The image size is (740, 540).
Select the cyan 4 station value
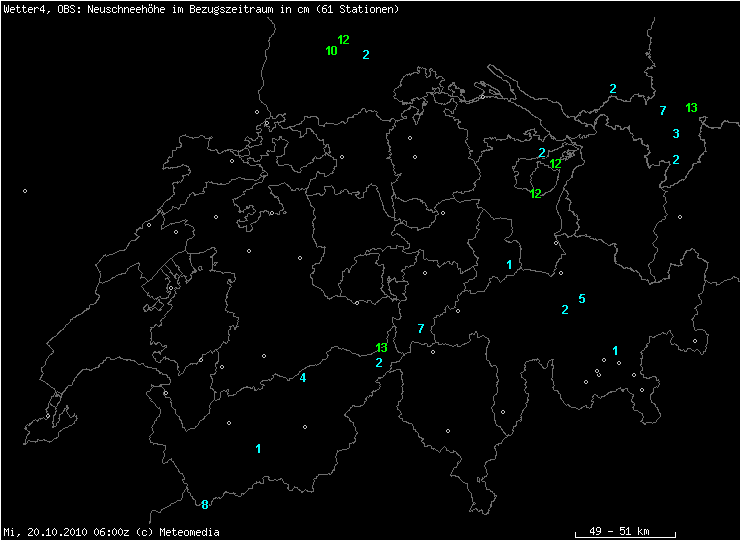[303, 378]
